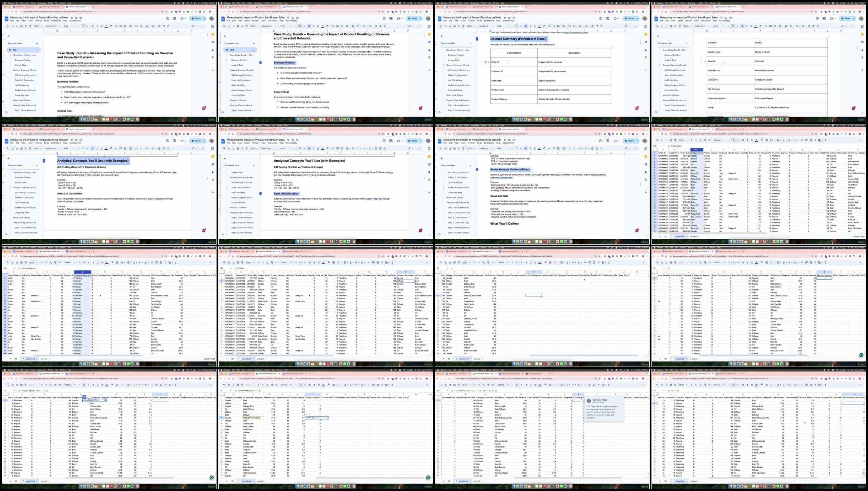Screen dimensions: 868x491
Task: Open Format menu in Basket Analysis frame
Action: tap(472, 143)
